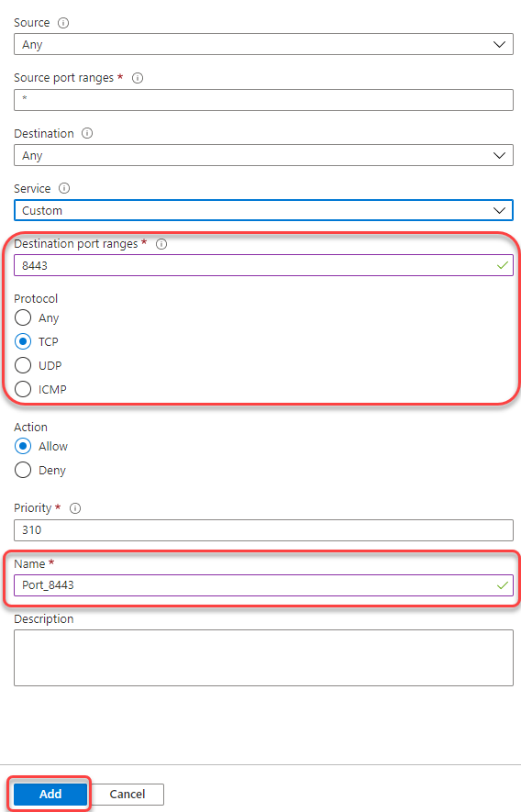Select the Allow action radio button
This screenshot has width=521, height=812.
pos(23,446)
